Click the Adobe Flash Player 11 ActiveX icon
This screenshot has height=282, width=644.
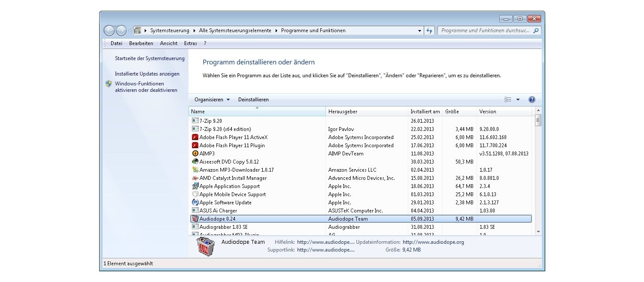pyautogui.click(x=195, y=137)
